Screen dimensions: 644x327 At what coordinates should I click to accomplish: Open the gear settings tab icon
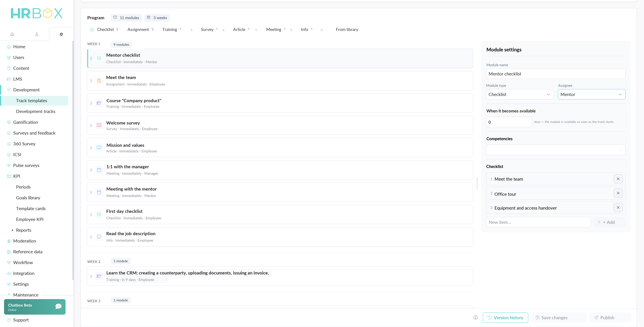[61, 34]
